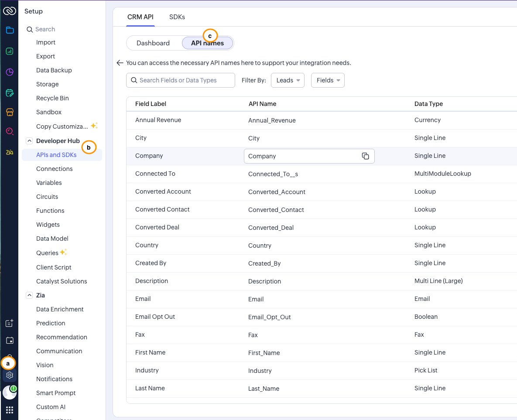Screen dimensions: 517x420
Task: Open the blue folder modules icon
Action: [10, 31]
